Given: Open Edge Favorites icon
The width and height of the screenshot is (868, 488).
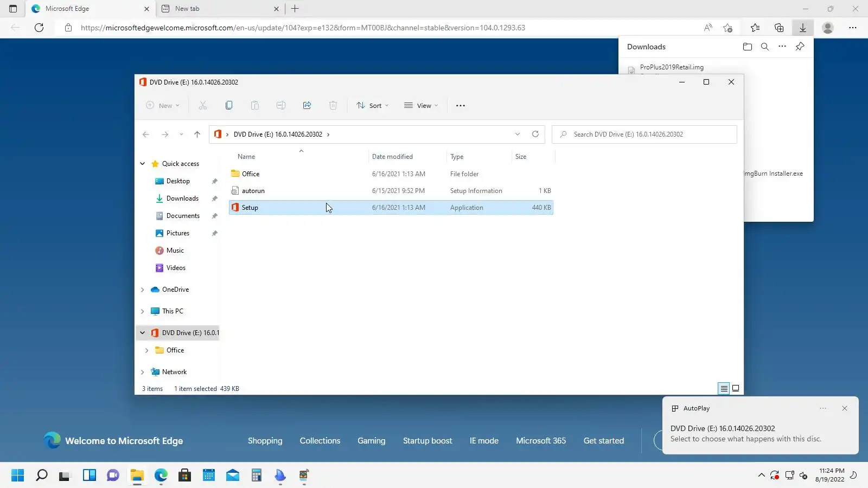Looking at the screenshot, I should pyautogui.click(x=755, y=28).
